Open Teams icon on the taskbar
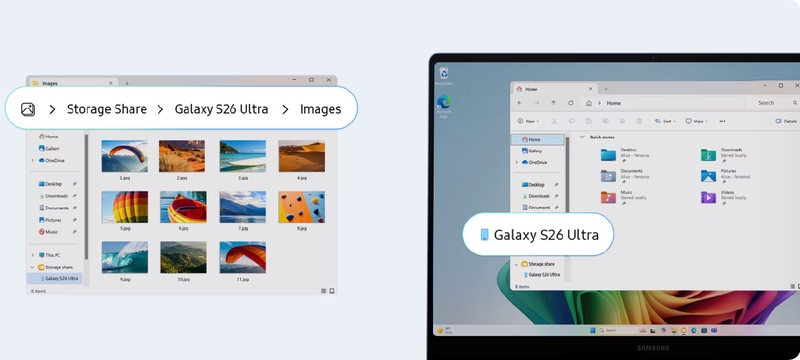This screenshot has width=800, height=360. (x=714, y=330)
